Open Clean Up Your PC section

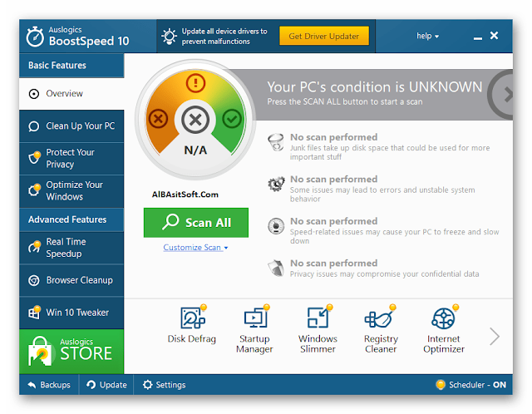click(71, 126)
